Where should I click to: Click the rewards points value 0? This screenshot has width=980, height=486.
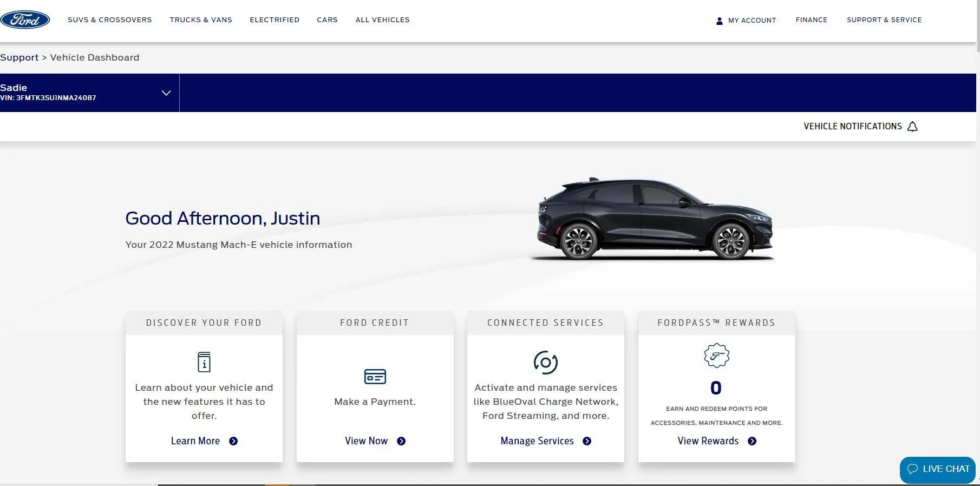pyautogui.click(x=716, y=388)
